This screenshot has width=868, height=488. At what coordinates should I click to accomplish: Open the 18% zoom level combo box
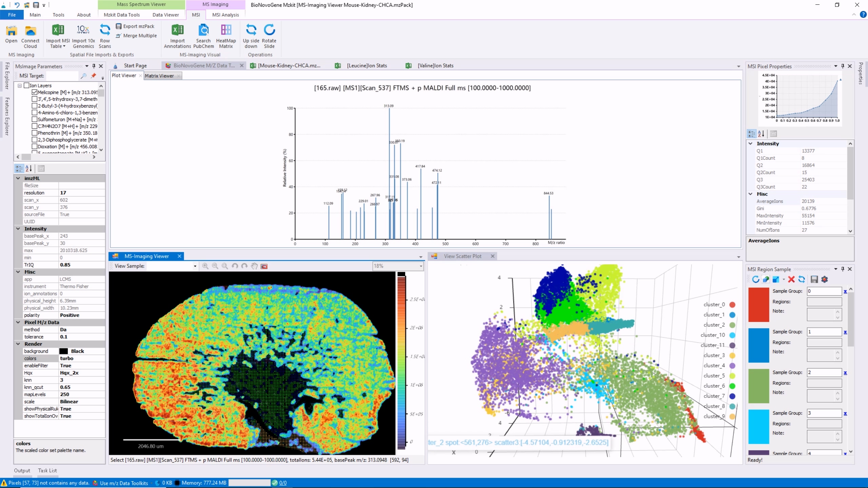(x=421, y=266)
